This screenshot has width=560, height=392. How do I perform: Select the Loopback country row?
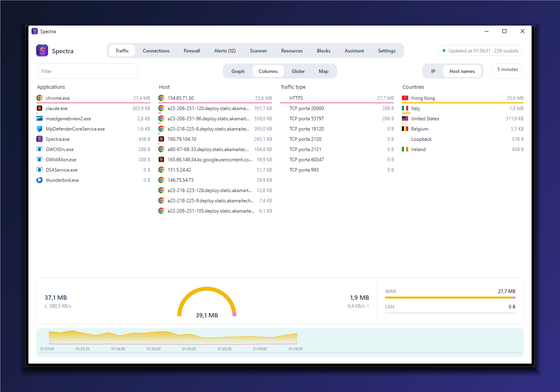pos(463,139)
